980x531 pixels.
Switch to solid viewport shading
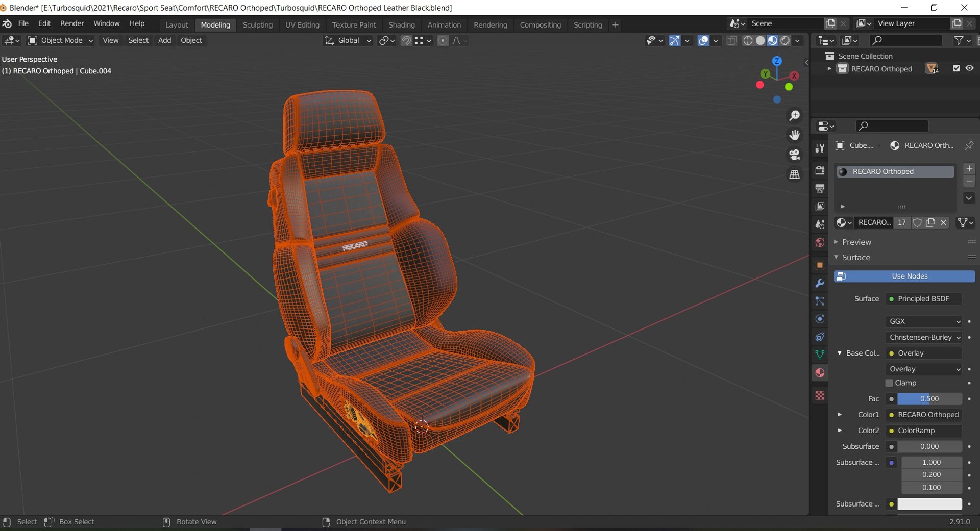pyautogui.click(x=761, y=41)
